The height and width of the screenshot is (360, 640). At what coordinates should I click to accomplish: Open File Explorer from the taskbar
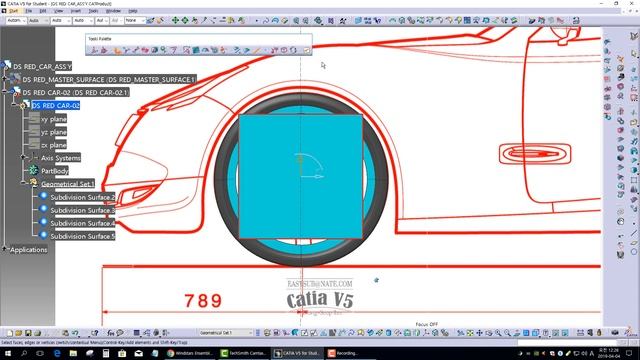[73, 353]
